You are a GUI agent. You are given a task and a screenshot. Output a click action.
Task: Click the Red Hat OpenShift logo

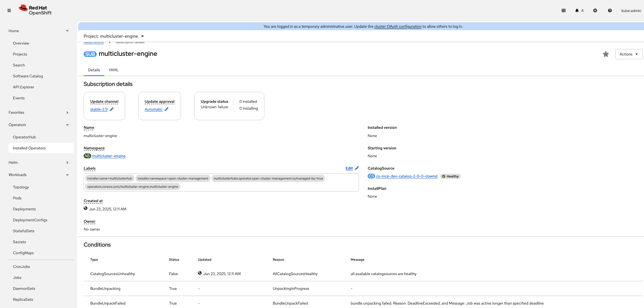pyautogui.click(x=35, y=10)
